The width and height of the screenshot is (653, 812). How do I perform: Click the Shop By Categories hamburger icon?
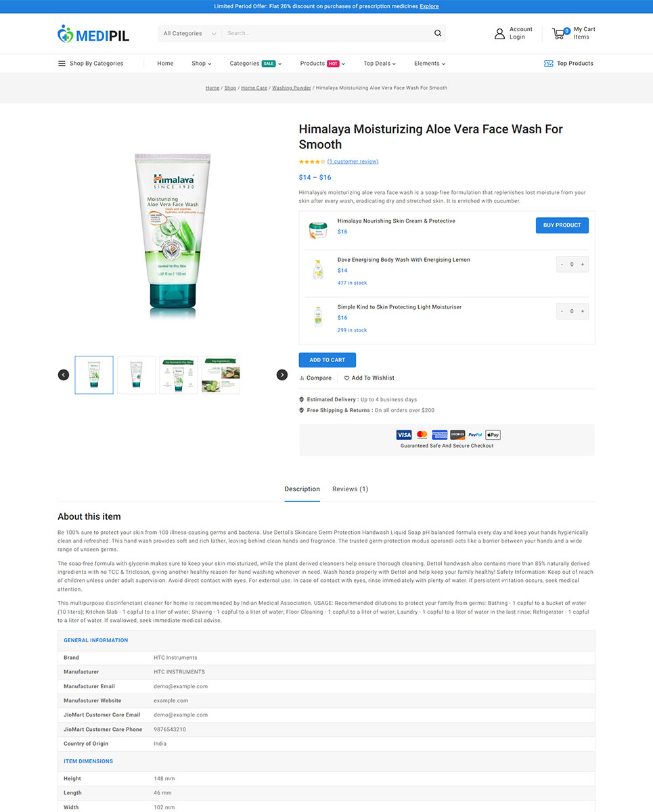(x=62, y=64)
